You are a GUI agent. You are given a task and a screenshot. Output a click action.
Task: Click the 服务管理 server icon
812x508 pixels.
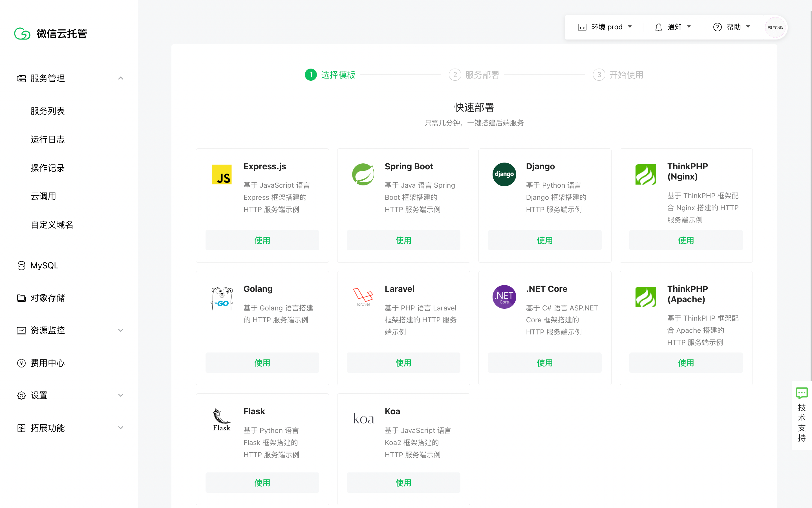21,79
